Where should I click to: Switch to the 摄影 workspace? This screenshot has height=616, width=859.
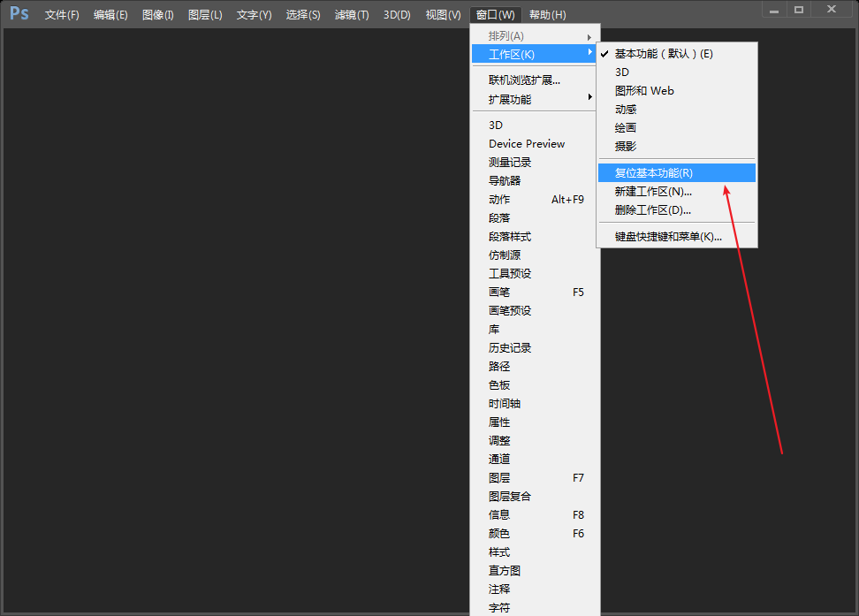(x=625, y=145)
